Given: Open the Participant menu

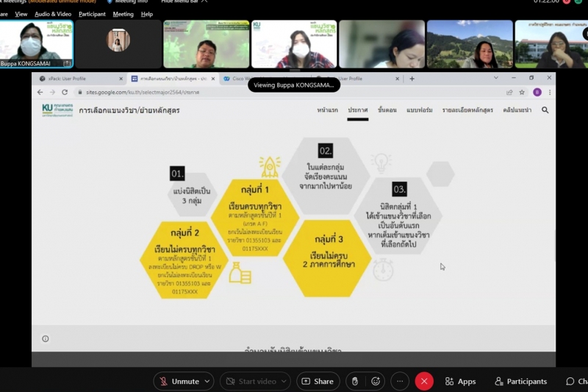Looking at the screenshot, I should [92, 14].
